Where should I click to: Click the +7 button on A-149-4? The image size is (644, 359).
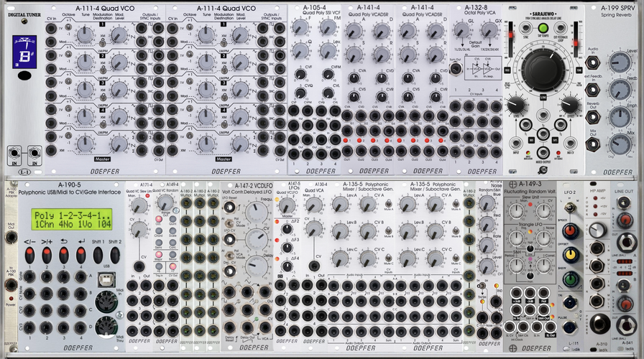coord(172,266)
